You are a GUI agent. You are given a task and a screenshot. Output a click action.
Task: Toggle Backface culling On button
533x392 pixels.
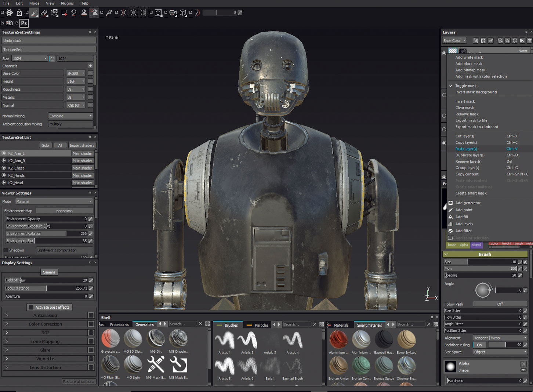[479, 345]
